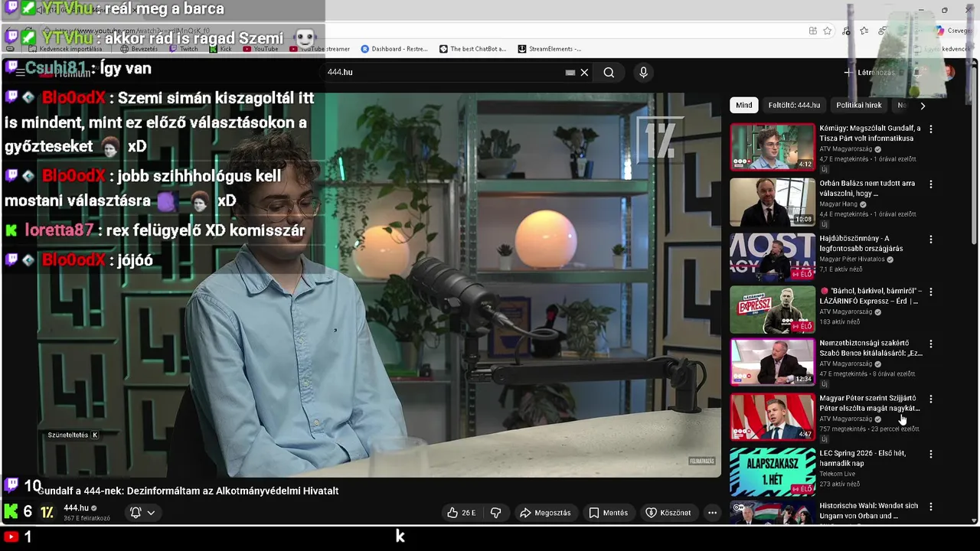The height and width of the screenshot is (551, 980).
Task: Open Dashboard - Restre... bookmark
Action: tap(394, 49)
